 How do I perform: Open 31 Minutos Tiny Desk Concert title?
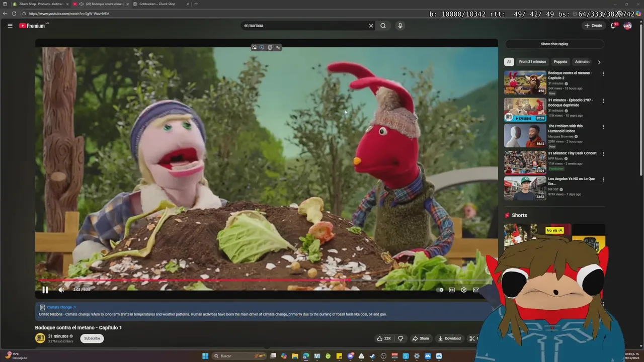(x=572, y=153)
